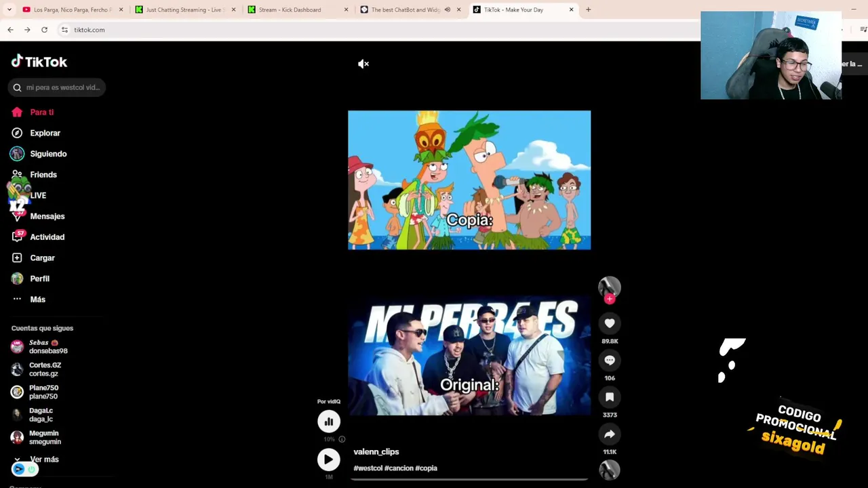
Task: Like the video with the heart icon
Action: [610, 323]
